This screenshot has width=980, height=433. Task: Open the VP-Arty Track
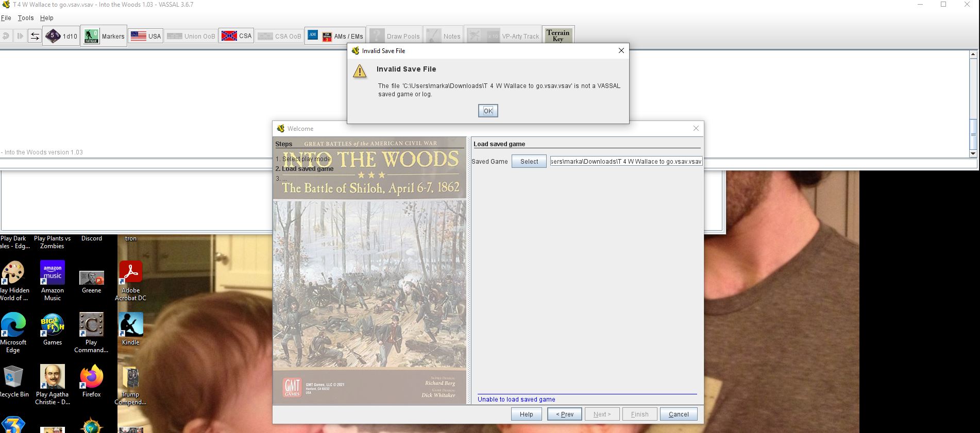tap(503, 36)
